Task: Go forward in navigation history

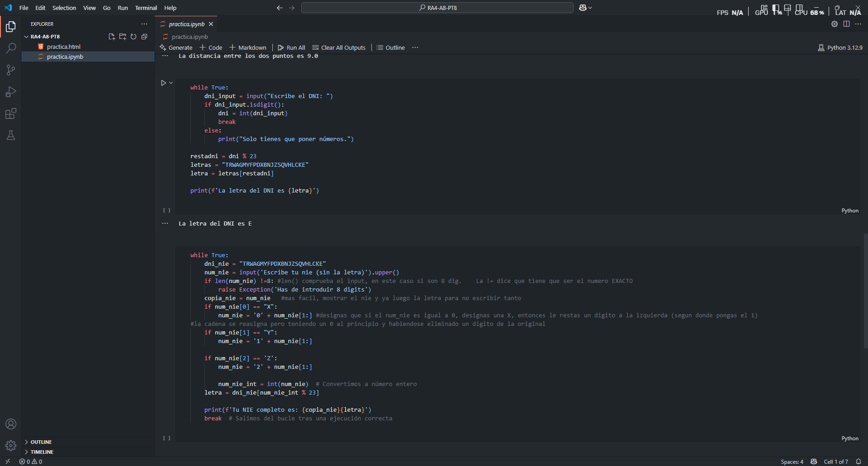Action: (291, 8)
